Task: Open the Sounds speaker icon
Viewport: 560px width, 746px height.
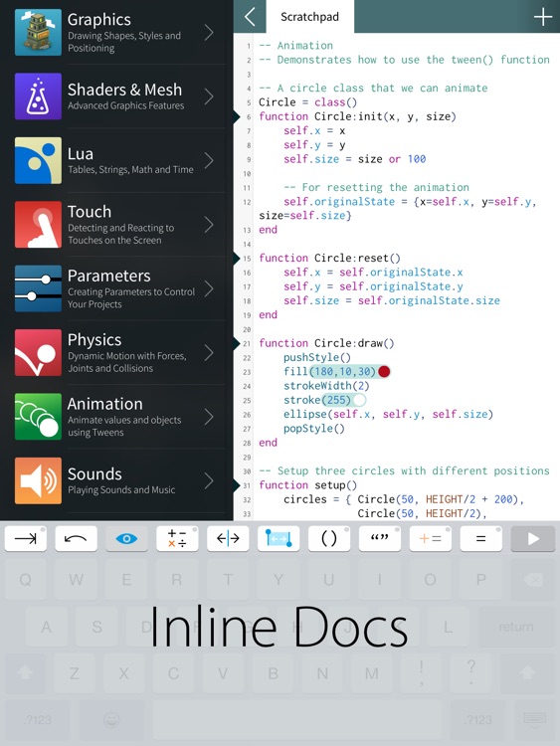Action: [38, 480]
